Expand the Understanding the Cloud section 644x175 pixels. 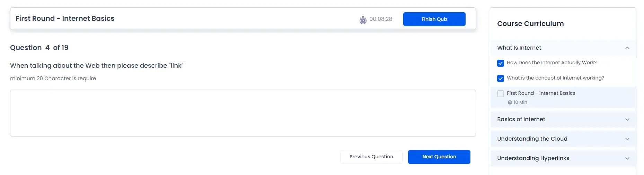tap(563, 139)
